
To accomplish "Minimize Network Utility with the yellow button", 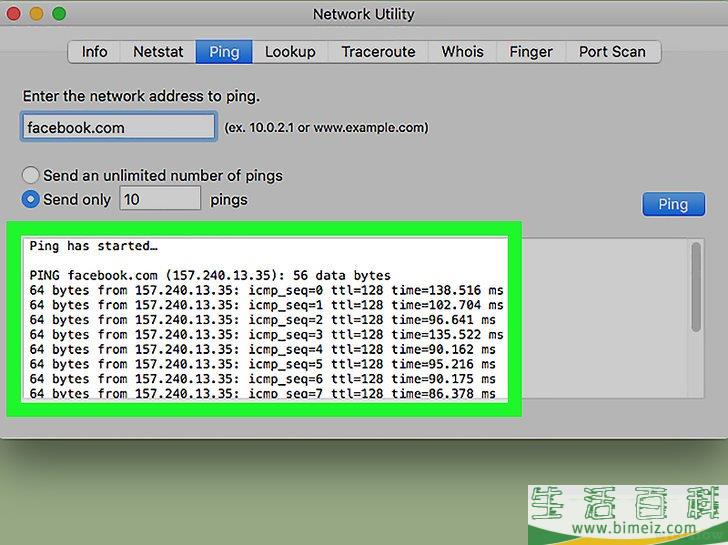I will click(36, 13).
